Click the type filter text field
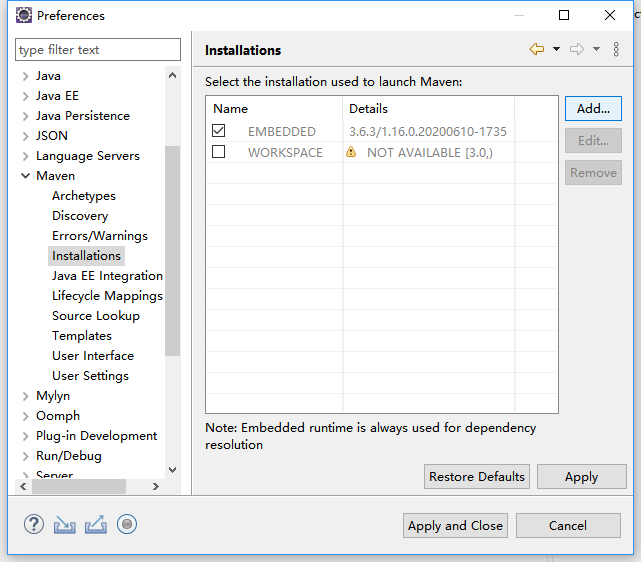This screenshot has width=641, height=562. (98, 50)
